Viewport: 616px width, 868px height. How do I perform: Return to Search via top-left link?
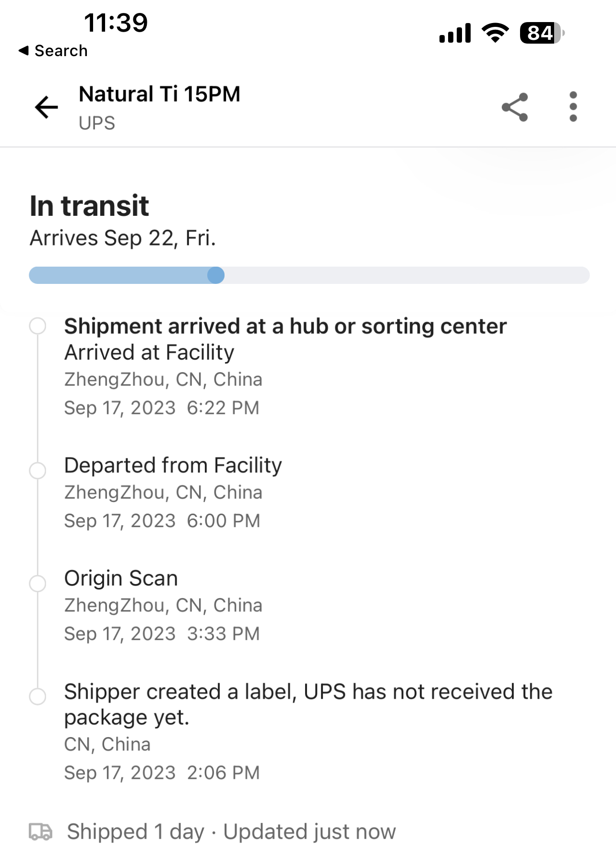coord(53,50)
